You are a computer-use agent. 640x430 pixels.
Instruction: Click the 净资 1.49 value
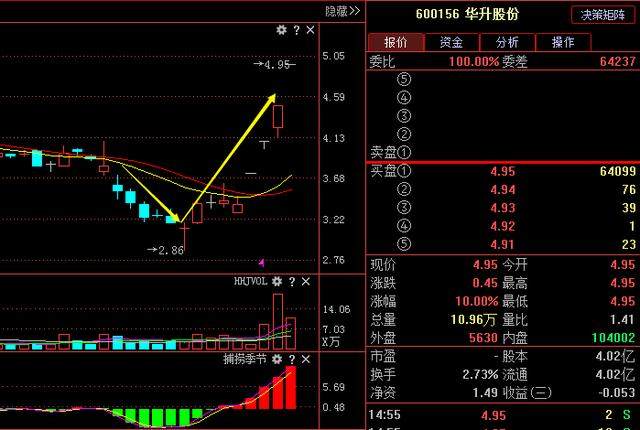point(485,393)
